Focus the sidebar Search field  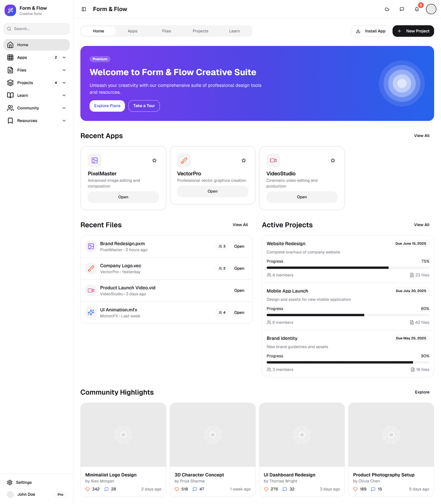point(37,28)
